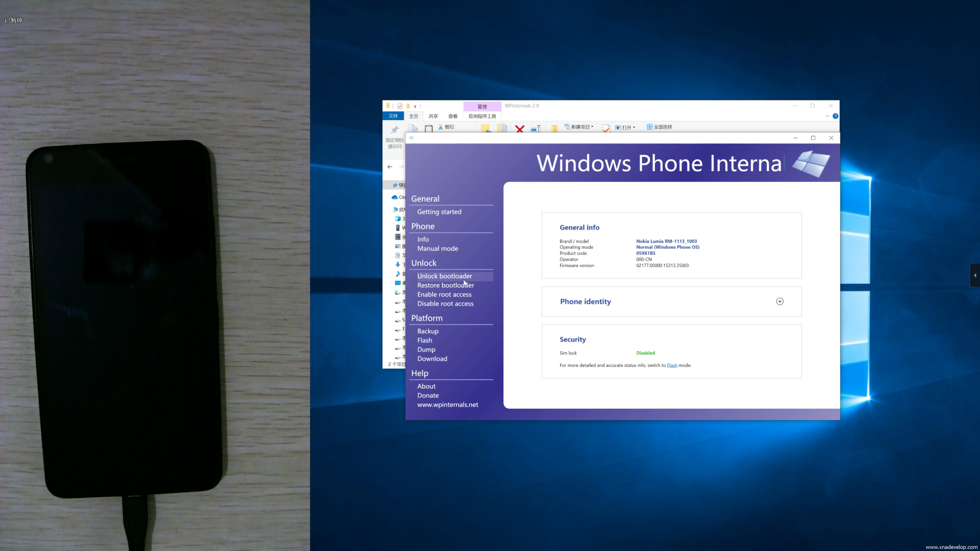Click side panel arrow at screen edge
Image resolution: width=980 pixels, height=551 pixels.
(975, 275)
